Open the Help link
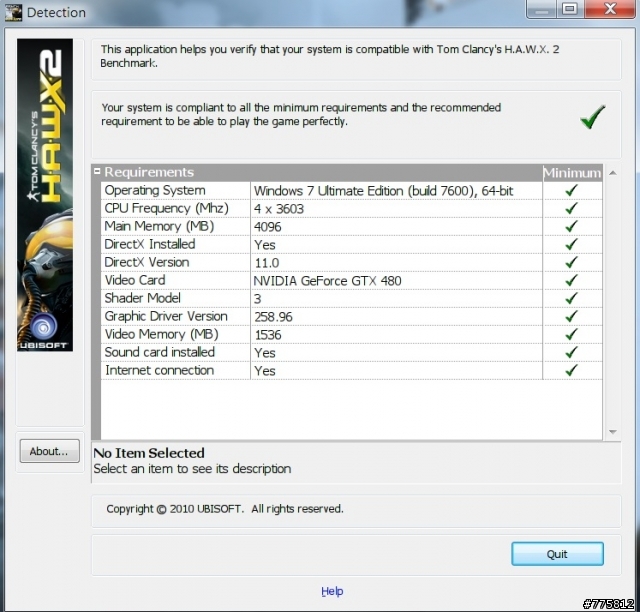The height and width of the screenshot is (612, 640). tap(332, 591)
